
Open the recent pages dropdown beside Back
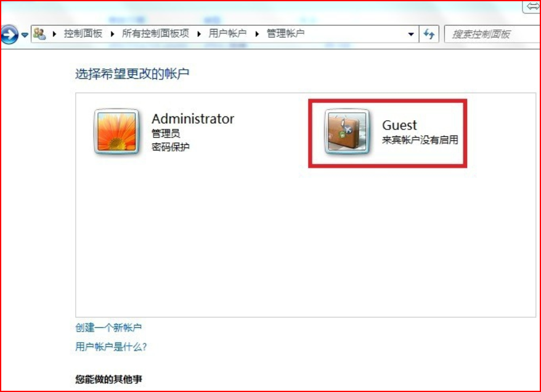[x=25, y=35]
